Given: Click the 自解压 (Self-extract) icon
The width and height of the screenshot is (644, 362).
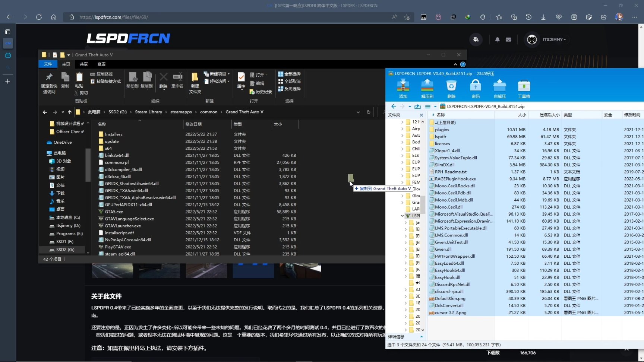Looking at the screenshot, I should coord(499,86).
